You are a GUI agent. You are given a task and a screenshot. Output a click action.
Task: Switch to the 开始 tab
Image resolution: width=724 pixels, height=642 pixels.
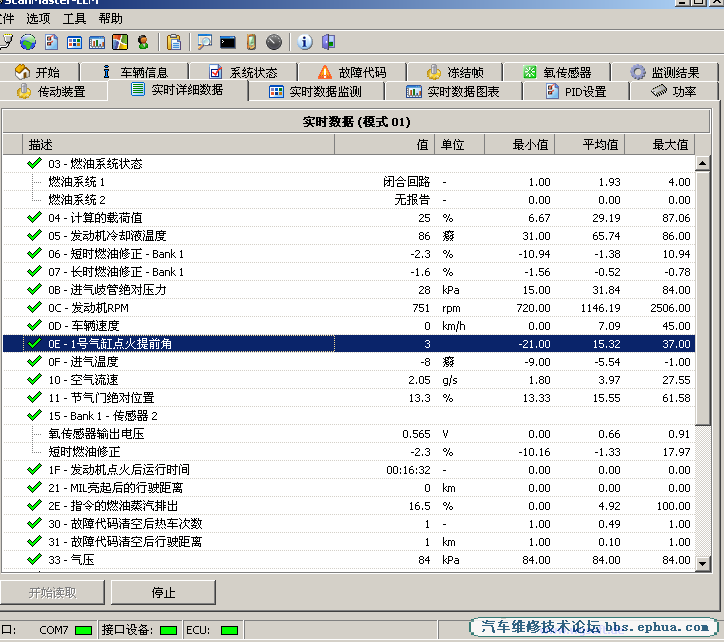click(39, 73)
